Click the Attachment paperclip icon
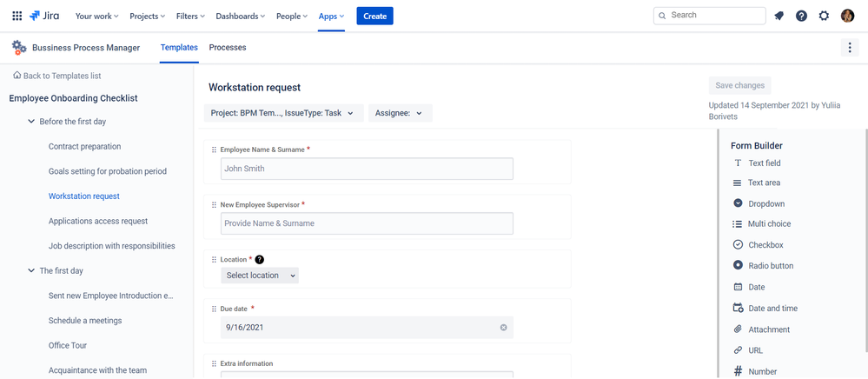The width and height of the screenshot is (868, 379). coord(738,329)
